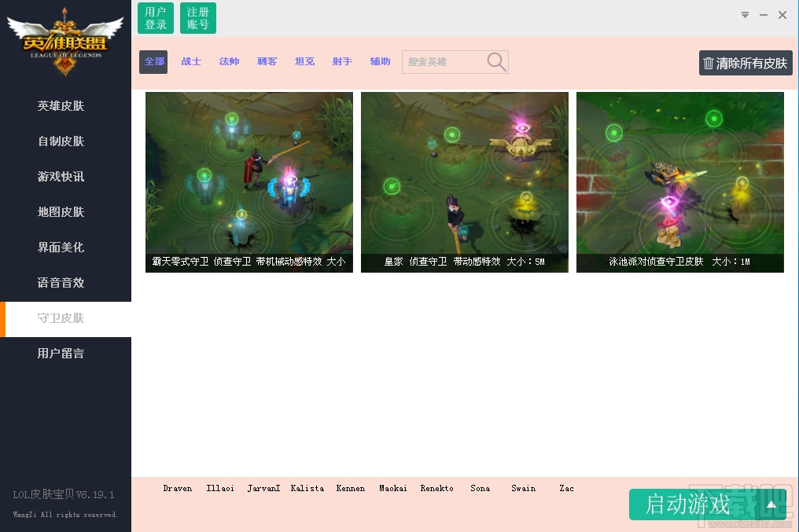Viewport: 799px width, 532px height.
Task: Click the League of Legends logo
Action: (65, 41)
